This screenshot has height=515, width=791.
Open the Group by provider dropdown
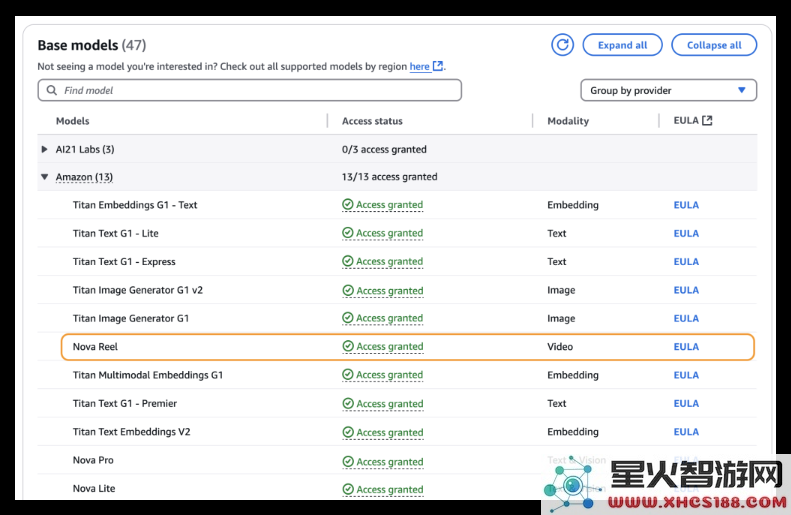click(x=668, y=90)
